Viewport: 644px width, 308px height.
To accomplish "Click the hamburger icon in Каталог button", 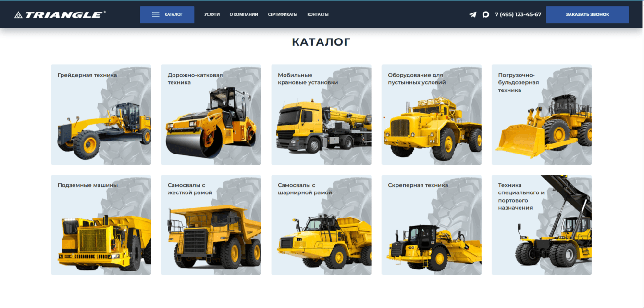I will [156, 14].
